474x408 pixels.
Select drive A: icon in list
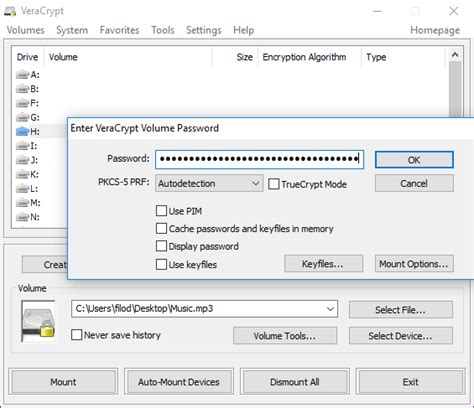tap(22, 74)
